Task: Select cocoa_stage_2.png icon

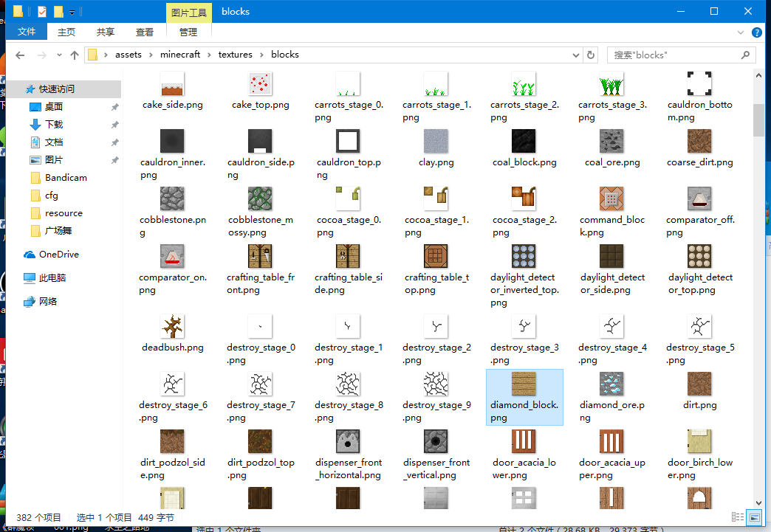Action: pos(524,198)
